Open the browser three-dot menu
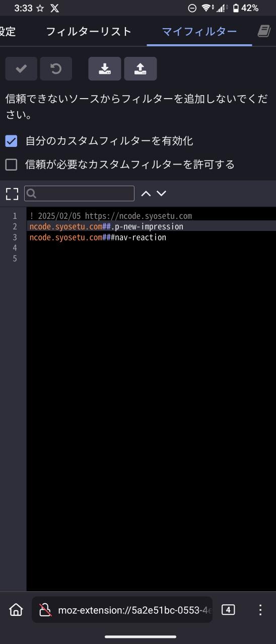 260,610
